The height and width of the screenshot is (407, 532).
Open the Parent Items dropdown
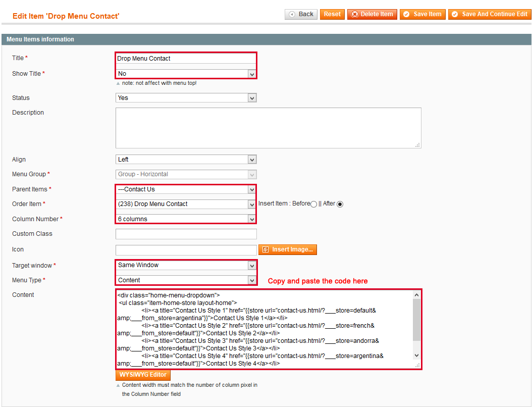coord(186,189)
